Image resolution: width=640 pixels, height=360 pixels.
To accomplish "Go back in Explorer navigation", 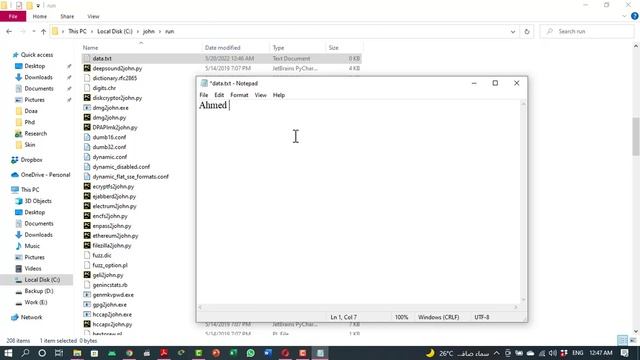I will click(x=9, y=31).
